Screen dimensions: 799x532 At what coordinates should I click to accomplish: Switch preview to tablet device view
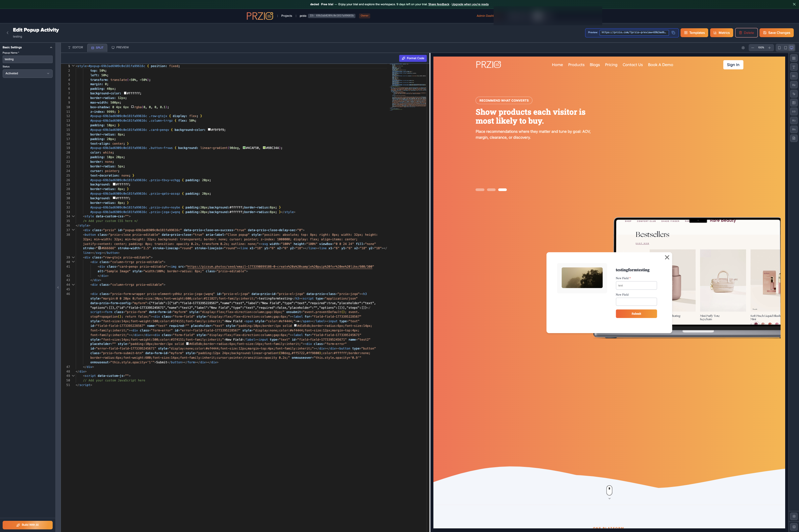pyautogui.click(x=786, y=48)
